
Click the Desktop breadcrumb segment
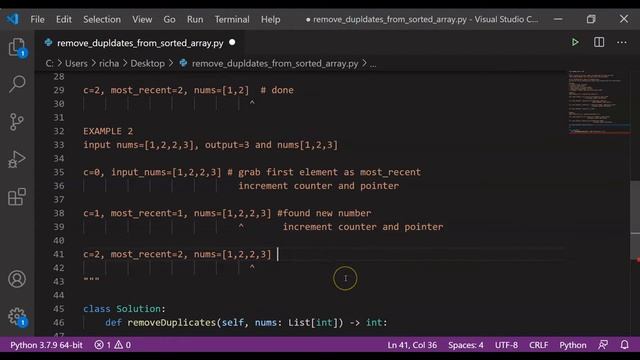147,63
